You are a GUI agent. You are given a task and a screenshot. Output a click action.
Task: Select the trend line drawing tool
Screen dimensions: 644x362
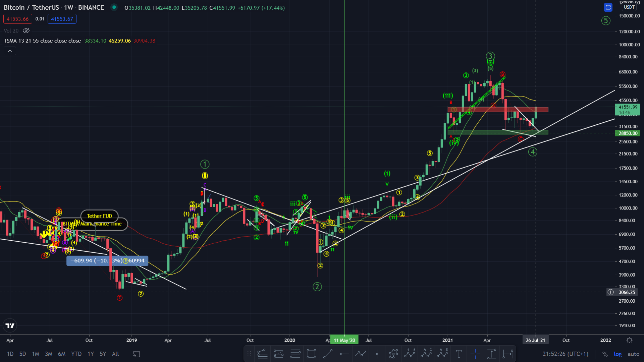coord(328,354)
